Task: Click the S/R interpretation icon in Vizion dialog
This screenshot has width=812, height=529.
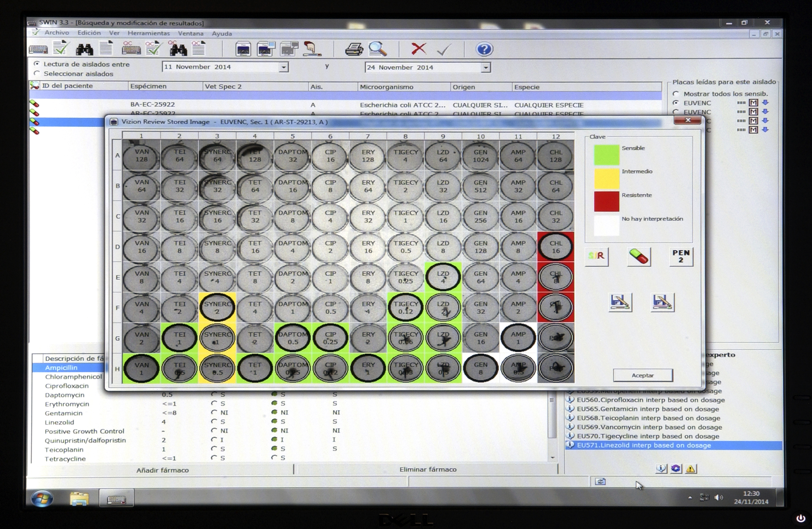Action: point(597,256)
